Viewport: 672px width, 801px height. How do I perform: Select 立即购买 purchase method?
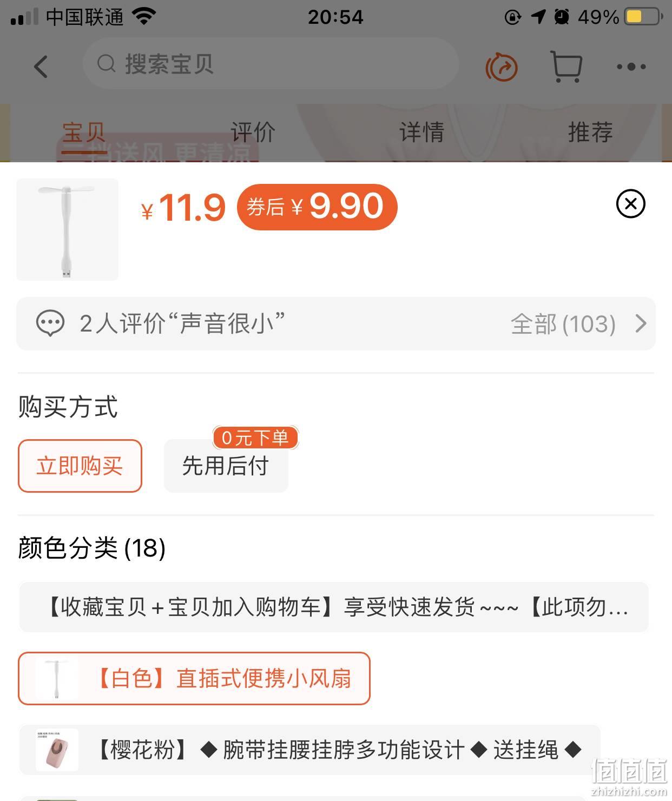tap(80, 466)
